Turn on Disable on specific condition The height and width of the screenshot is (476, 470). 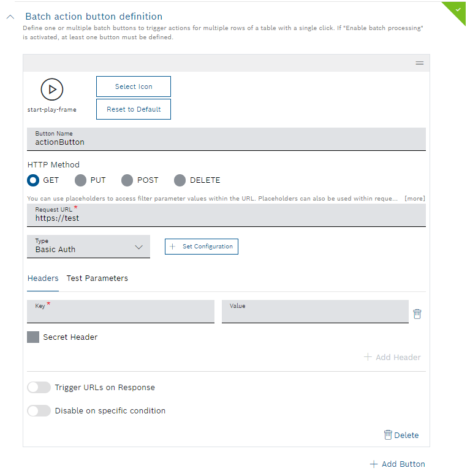[39, 411]
